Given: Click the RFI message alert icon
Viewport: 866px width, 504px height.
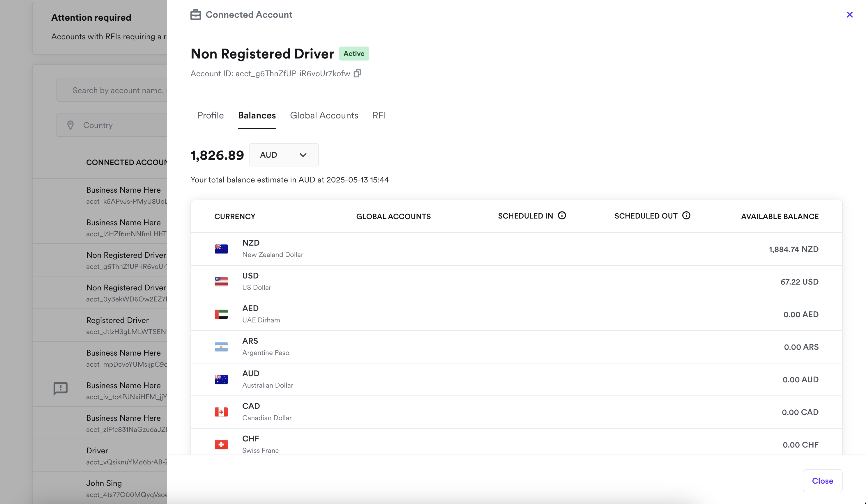Looking at the screenshot, I should pos(61,388).
